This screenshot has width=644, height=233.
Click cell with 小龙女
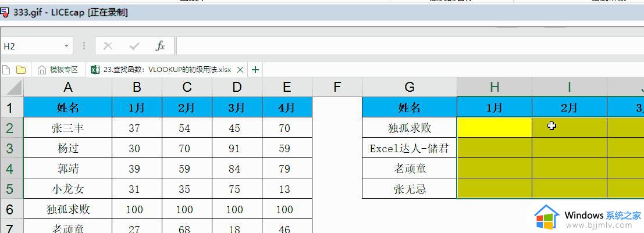click(x=67, y=189)
